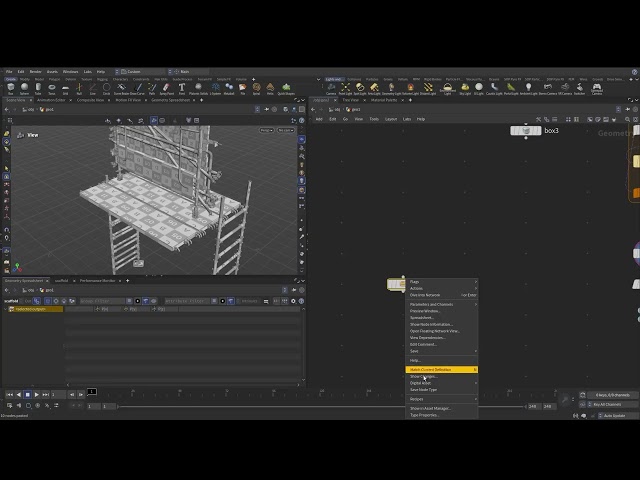Image resolution: width=640 pixels, height=480 pixels.
Task: Open the Windows menu
Action: (x=70, y=71)
